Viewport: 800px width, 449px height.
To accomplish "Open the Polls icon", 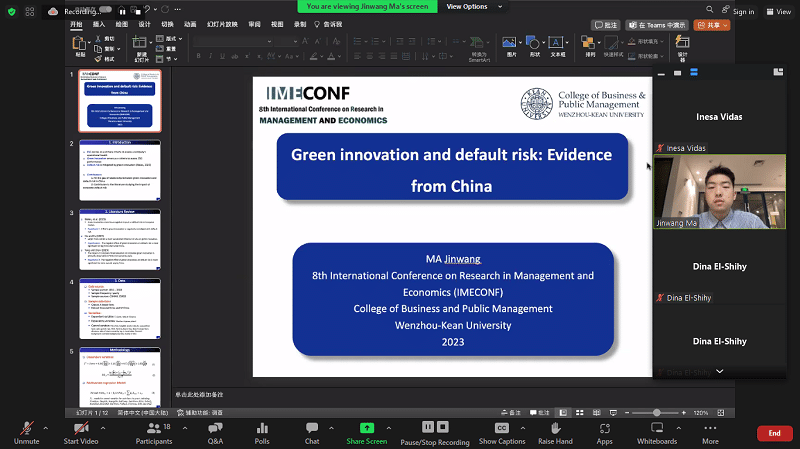I will [262, 429].
